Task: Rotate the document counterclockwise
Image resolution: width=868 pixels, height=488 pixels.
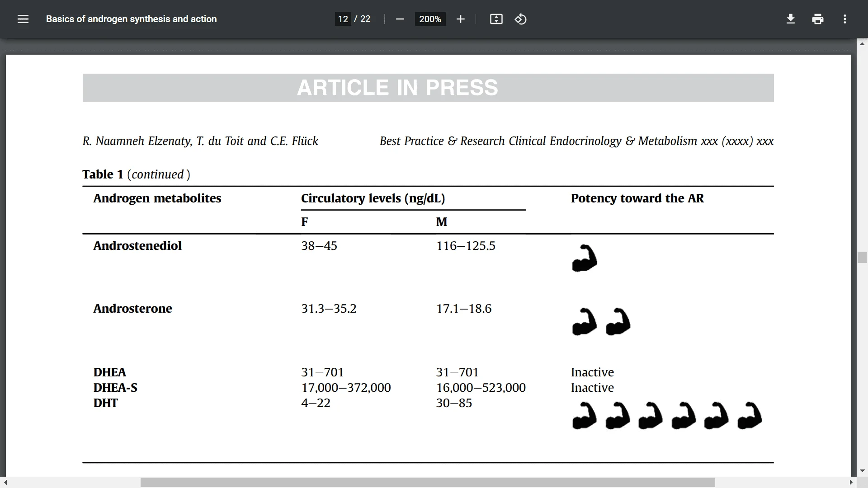Action: [520, 19]
